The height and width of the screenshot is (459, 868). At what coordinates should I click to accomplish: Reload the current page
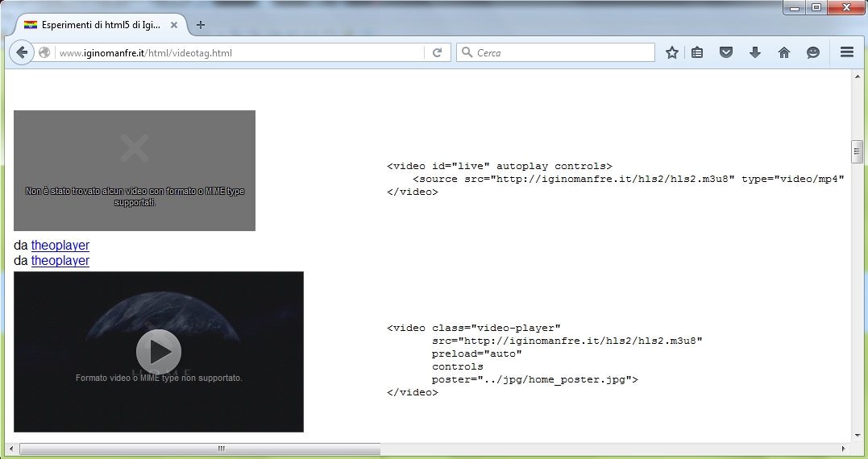tap(438, 52)
